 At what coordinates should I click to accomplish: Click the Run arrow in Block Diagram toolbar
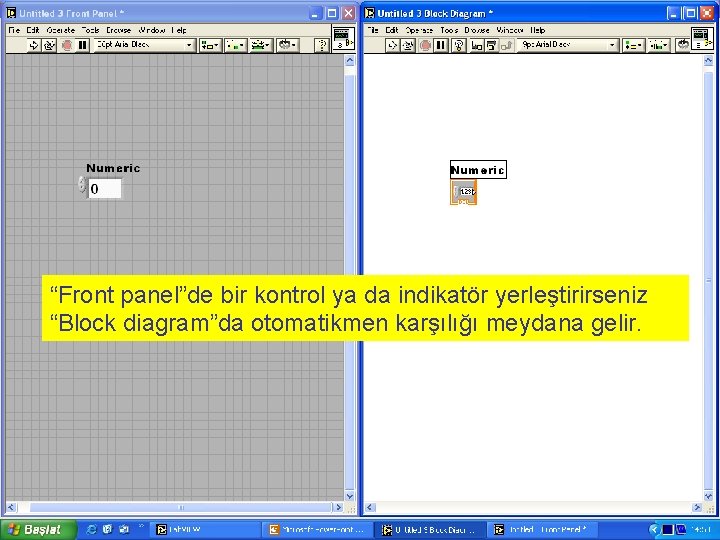392,45
